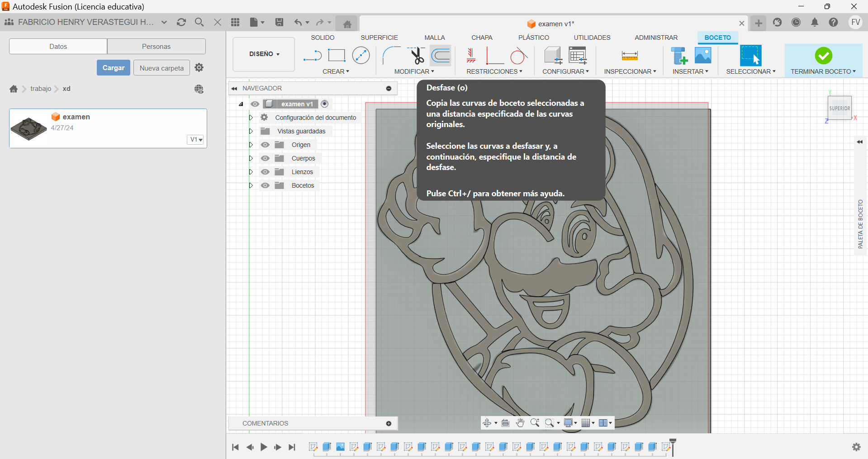
Task: Switch to the UTILIDADES tab
Action: (x=592, y=38)
